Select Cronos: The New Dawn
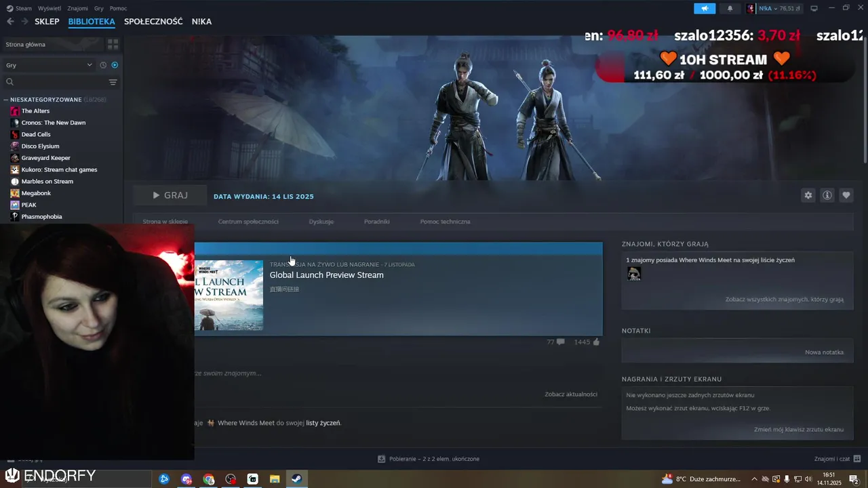The height and width of the screenshot is (488, 868). point(53,123)
